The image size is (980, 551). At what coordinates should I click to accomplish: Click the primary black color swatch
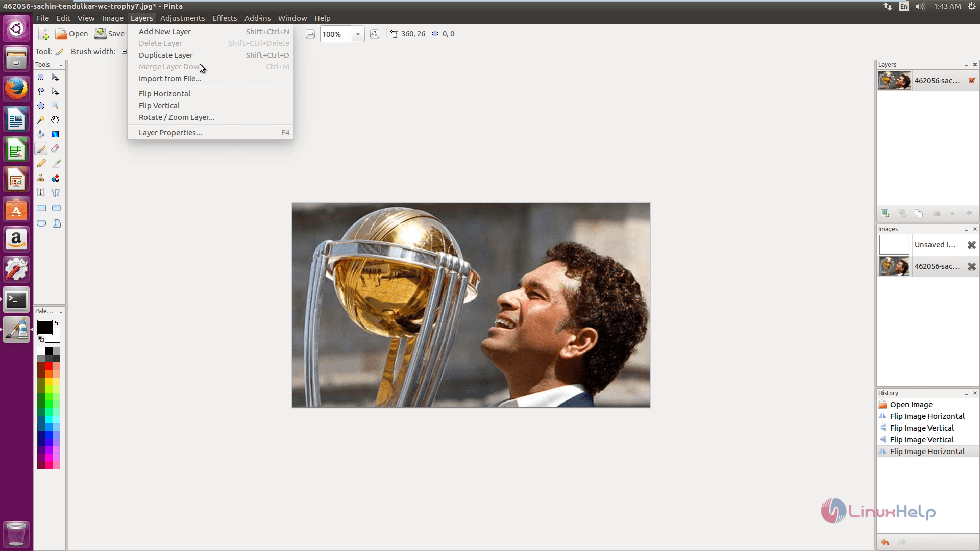coord(44,327)
